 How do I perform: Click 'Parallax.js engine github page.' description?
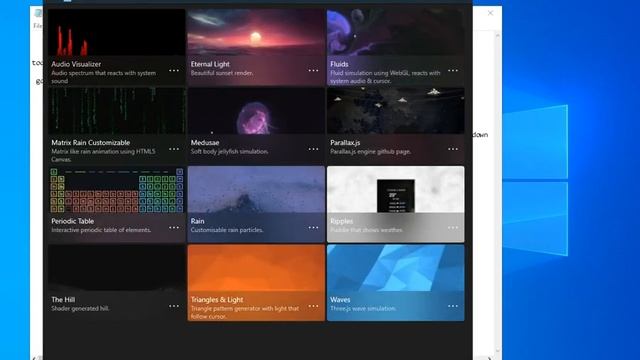pyautogui.click(x=370, y=151)
